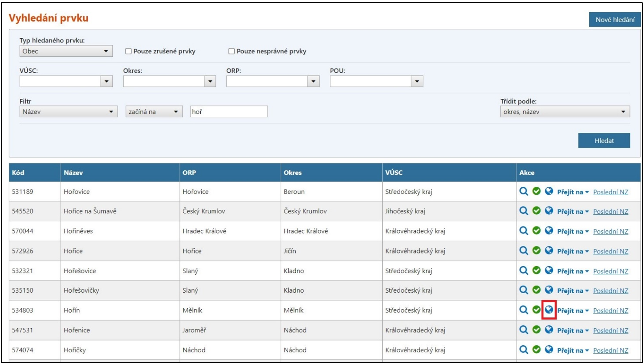Viewport: 644px width, 364px height.
Task: Click the green check icon for Hořice na Šumavě
Action: [x=536, y=211]
